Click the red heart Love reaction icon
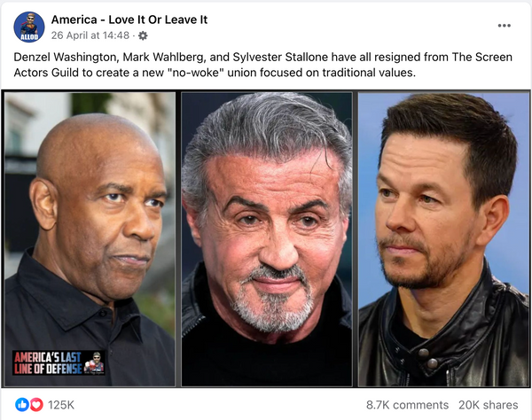Image resolution: width=532 pixels, height=420 pixels. (36, 404)
